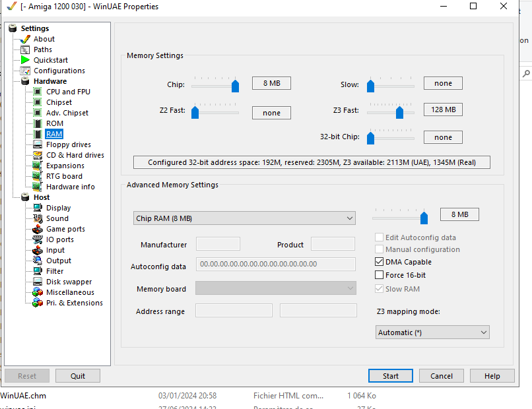Click the Filter monitor icon
This screenshot has height=409, width=532.
(38, 271)
